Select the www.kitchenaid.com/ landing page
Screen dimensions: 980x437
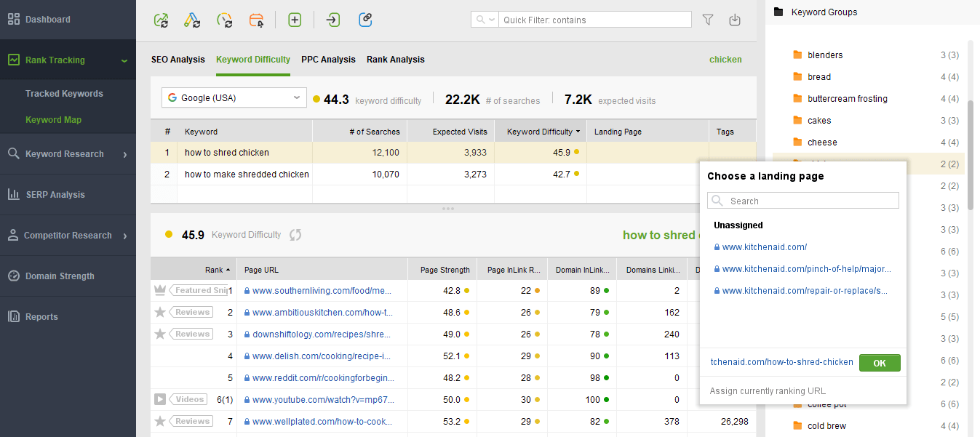tap(765, 246)
